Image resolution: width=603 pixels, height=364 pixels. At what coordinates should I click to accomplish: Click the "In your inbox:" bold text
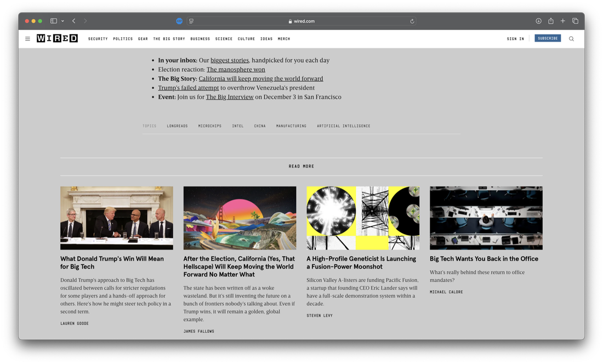click(x=178, y=60)
